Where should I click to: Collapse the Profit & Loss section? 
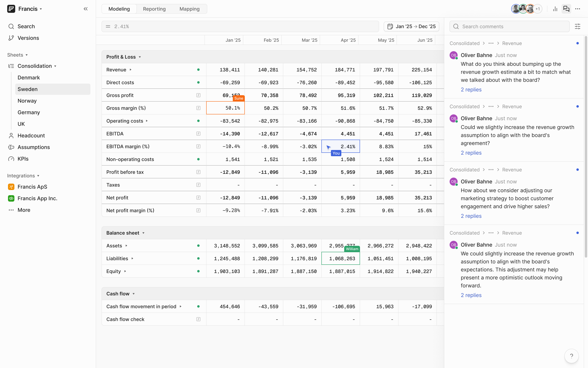[x=140, y=57]
